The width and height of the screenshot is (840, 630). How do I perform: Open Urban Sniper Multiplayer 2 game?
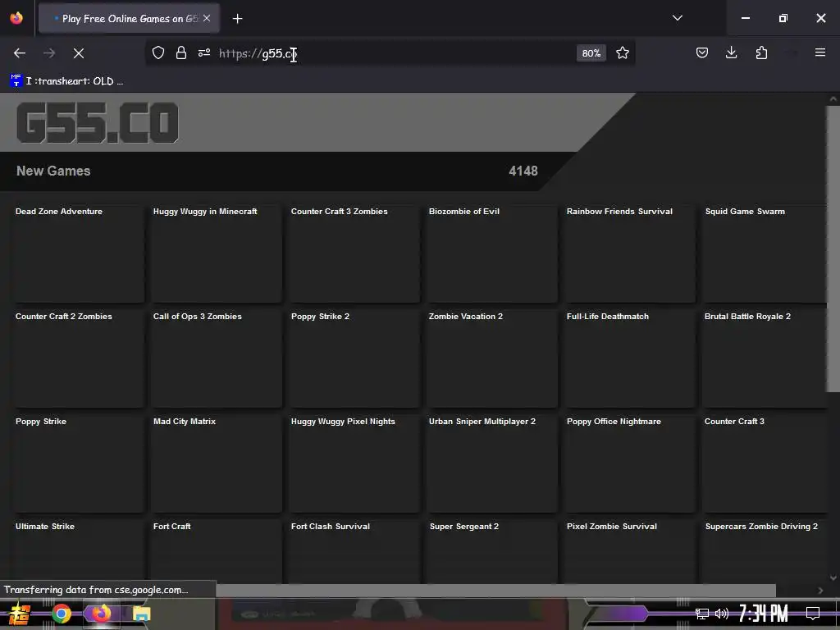[x=492, y=463]
